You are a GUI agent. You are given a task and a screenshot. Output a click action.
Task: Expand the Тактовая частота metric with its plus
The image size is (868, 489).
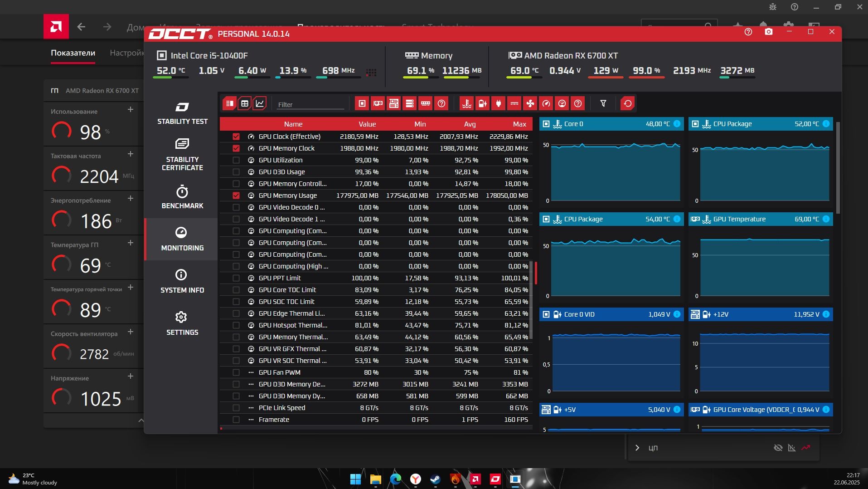131,154
